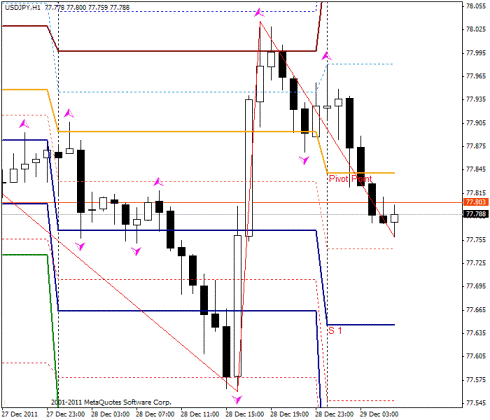
Task: Click the 77.875 price axis label
Action: (476, 146)
